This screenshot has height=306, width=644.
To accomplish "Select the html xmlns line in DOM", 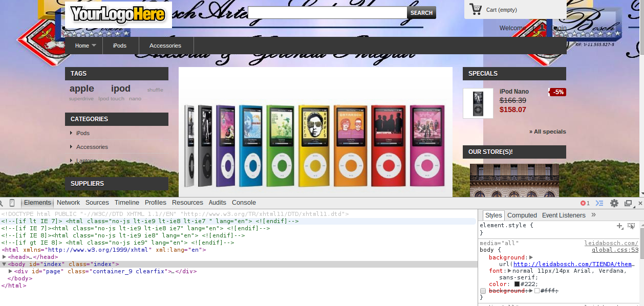I will pos(103,250).
